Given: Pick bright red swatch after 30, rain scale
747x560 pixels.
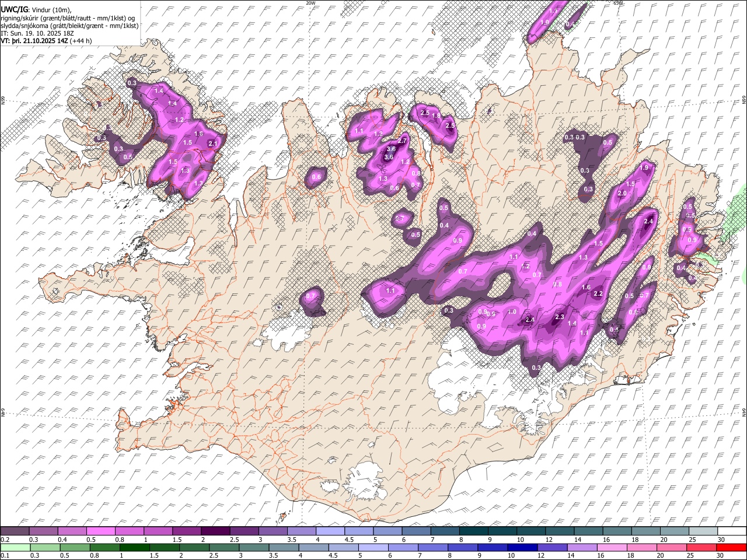Looking at the screenshot, I should [x=731, y=547].
